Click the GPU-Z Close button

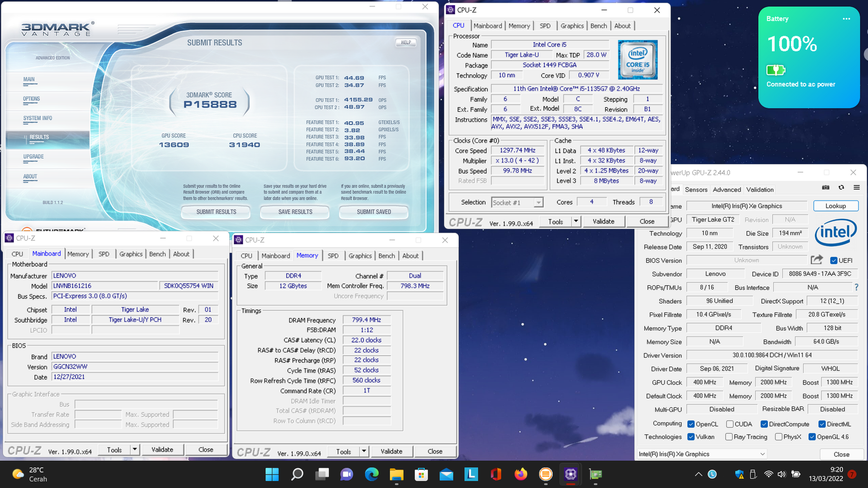click(841, 454)
